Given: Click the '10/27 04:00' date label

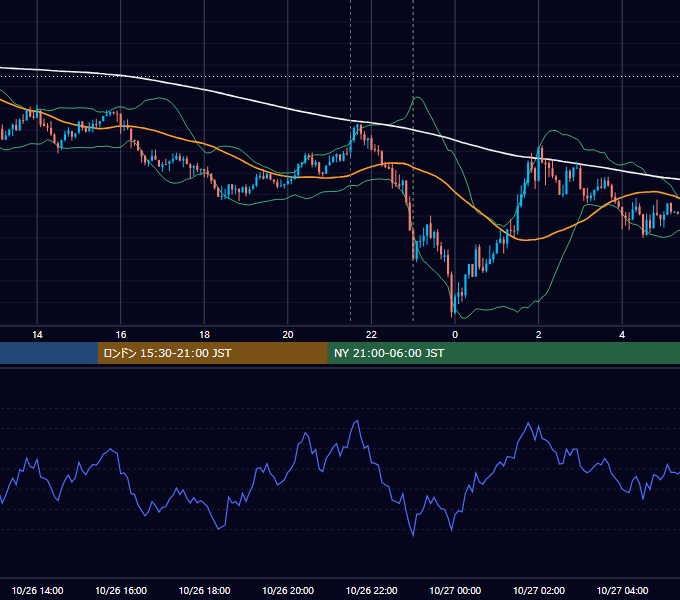Looking at the screenshot, I should click(622, 590).
